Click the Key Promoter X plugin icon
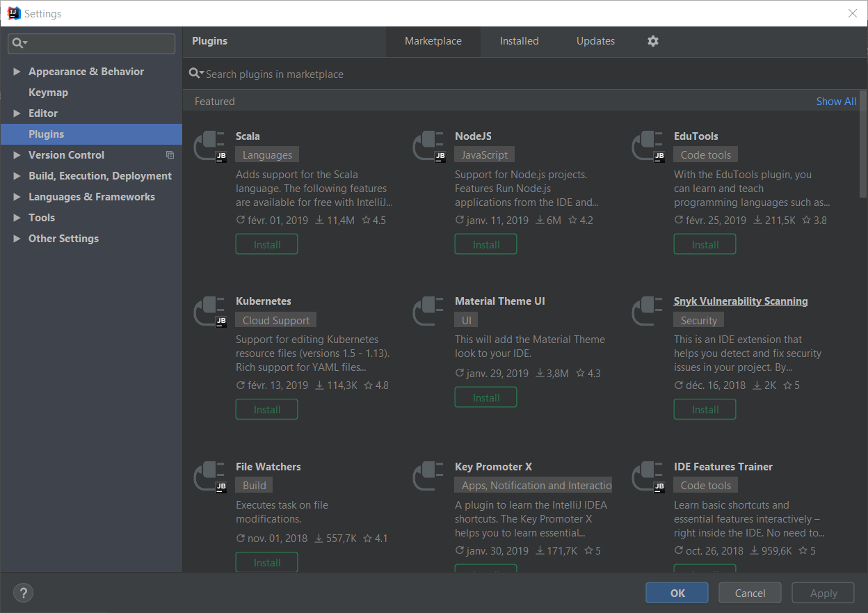The width and height of the screenshot is (868, 613). (x=429, y=477)
